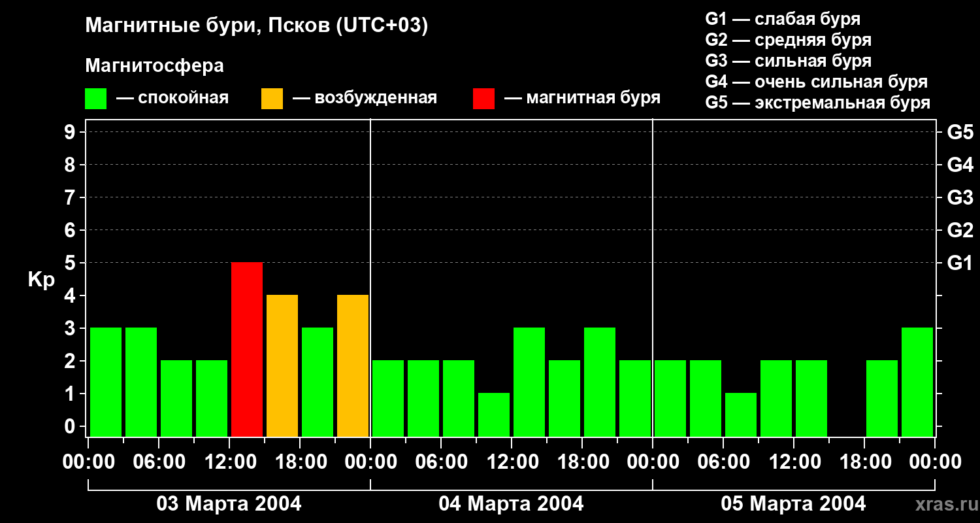Click the G3 label on the right axis
Screen dimensions: 980x523
coord(960,197)
